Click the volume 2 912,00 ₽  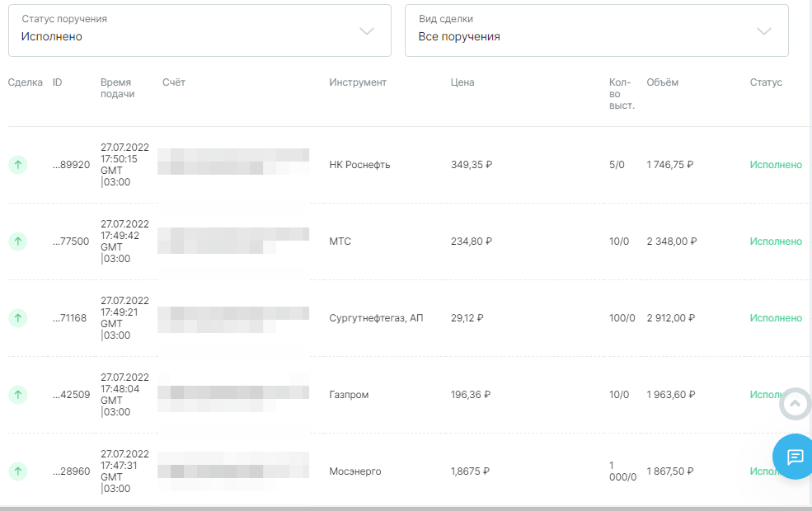point(671,318)
